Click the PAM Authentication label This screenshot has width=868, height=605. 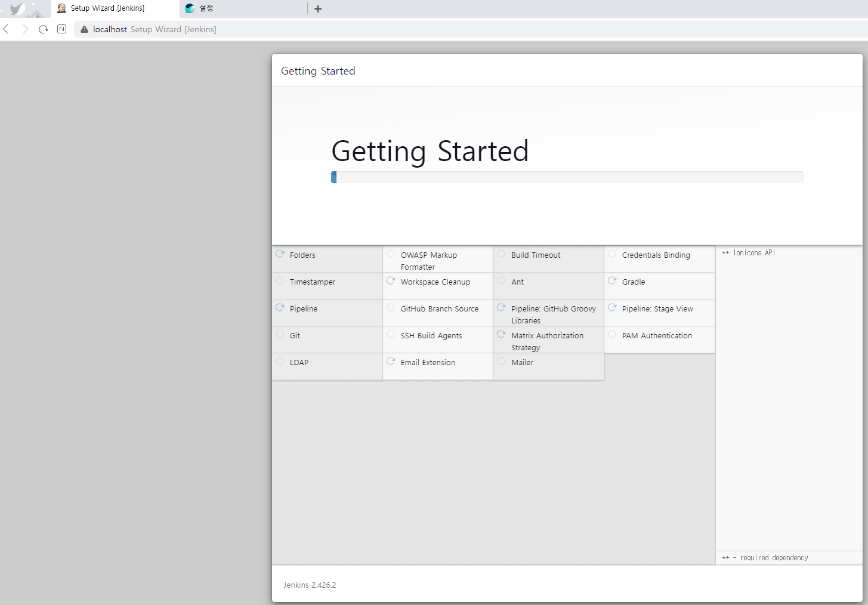click(x=657, y=335)
